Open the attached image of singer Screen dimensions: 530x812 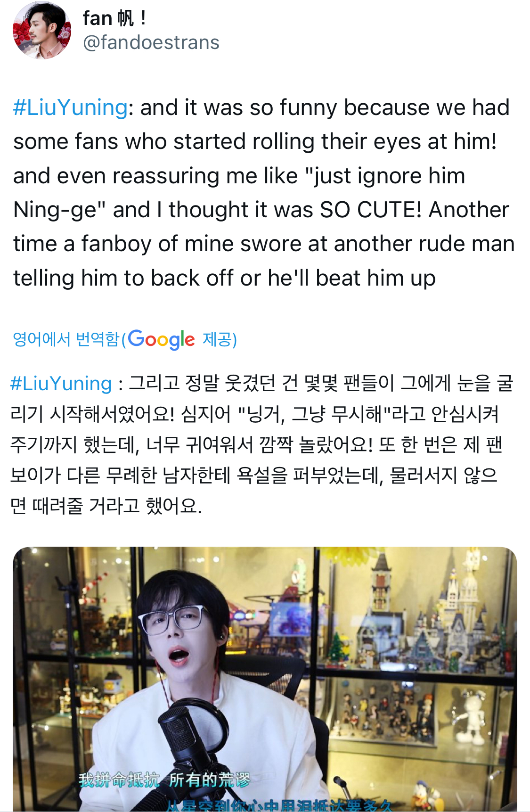265,679
